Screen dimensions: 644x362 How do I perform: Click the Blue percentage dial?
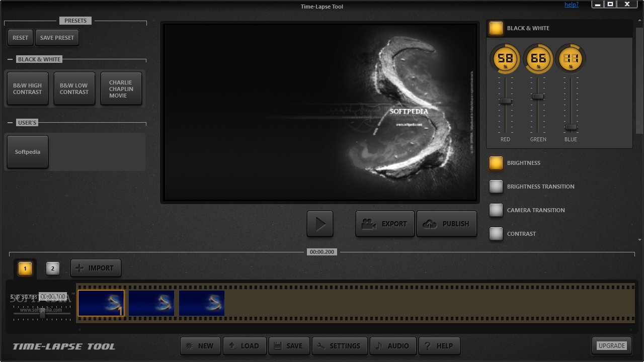(571, 59)
